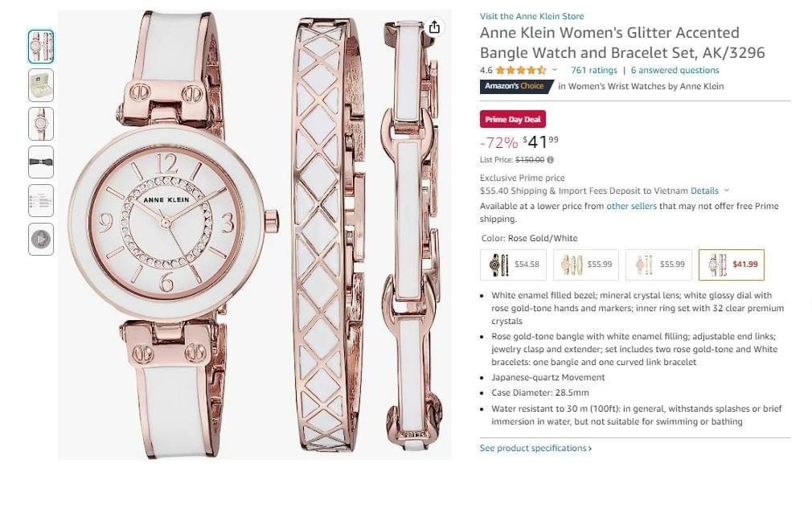Expand the rating breakdown dropdown arrow
Image resolution: width=812 pixels, height=509 pixels.
[555, 70]
